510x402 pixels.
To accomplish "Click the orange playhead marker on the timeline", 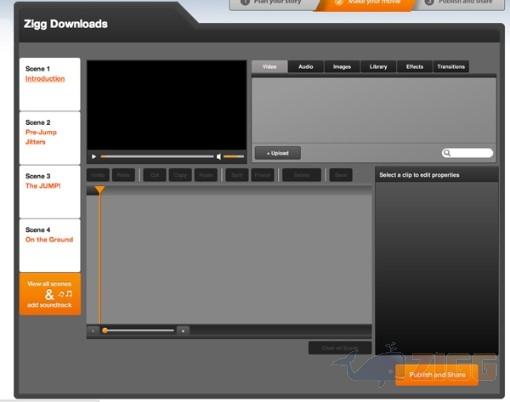I will pyautogui.click(x=100, y=190).
